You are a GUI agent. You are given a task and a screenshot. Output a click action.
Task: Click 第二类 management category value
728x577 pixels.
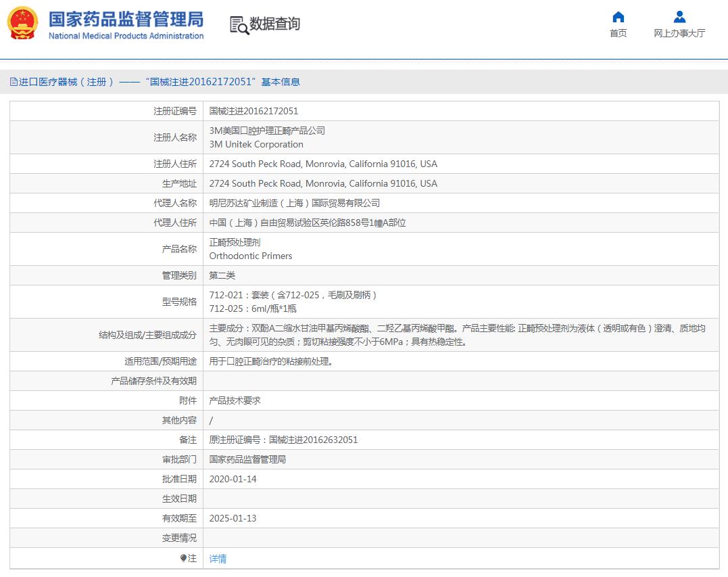point(222,275)
